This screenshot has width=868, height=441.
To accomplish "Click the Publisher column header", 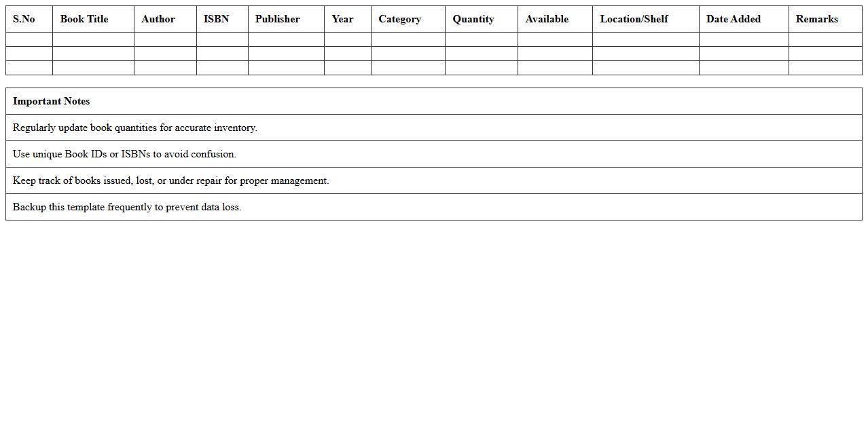I will click(277, 19).
